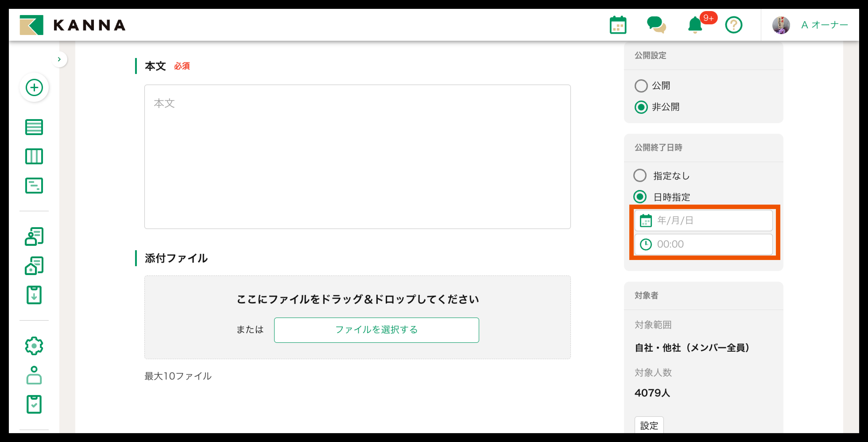Open the column board sidebar icon

coord(34,156)
